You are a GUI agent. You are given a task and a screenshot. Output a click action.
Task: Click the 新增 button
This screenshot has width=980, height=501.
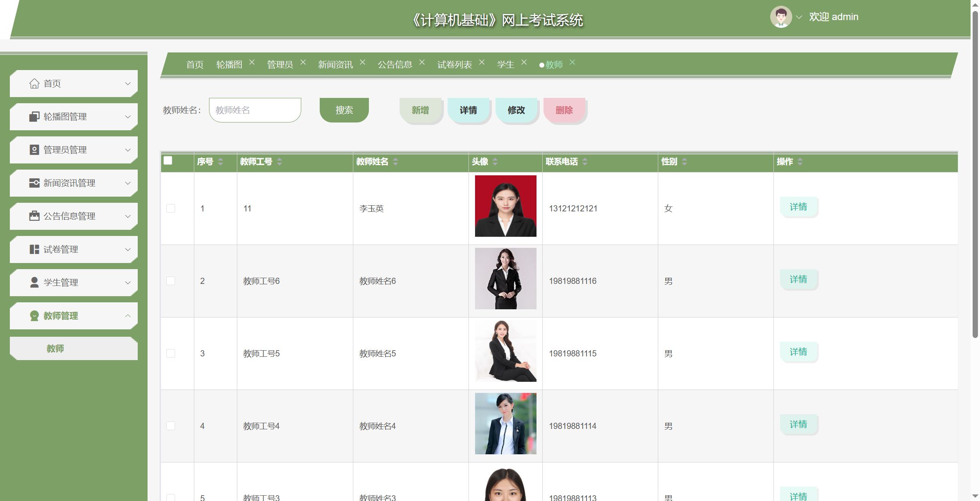point(420,110)
